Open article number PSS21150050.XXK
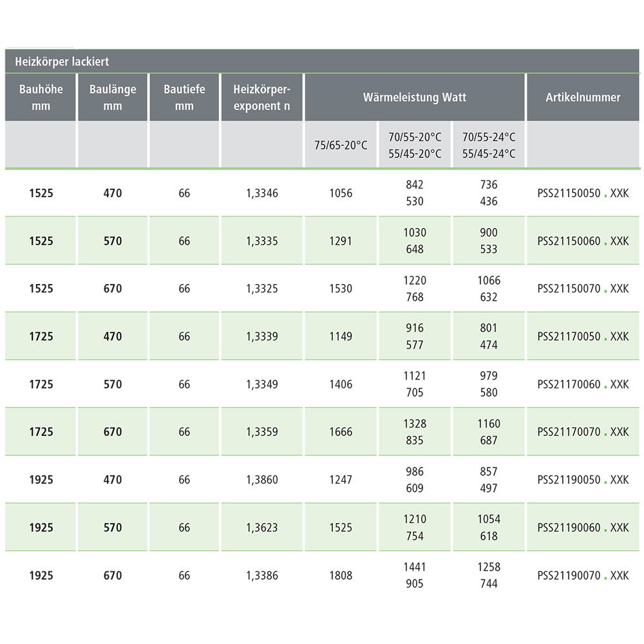 tap(583, 193)
